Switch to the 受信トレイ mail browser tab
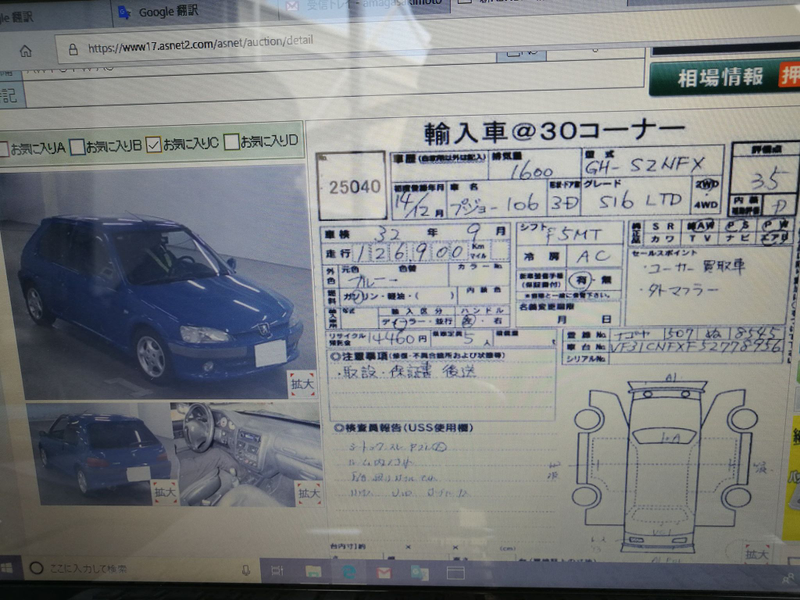The height and width of the screenshot is (600, 800). click(365, 5)
